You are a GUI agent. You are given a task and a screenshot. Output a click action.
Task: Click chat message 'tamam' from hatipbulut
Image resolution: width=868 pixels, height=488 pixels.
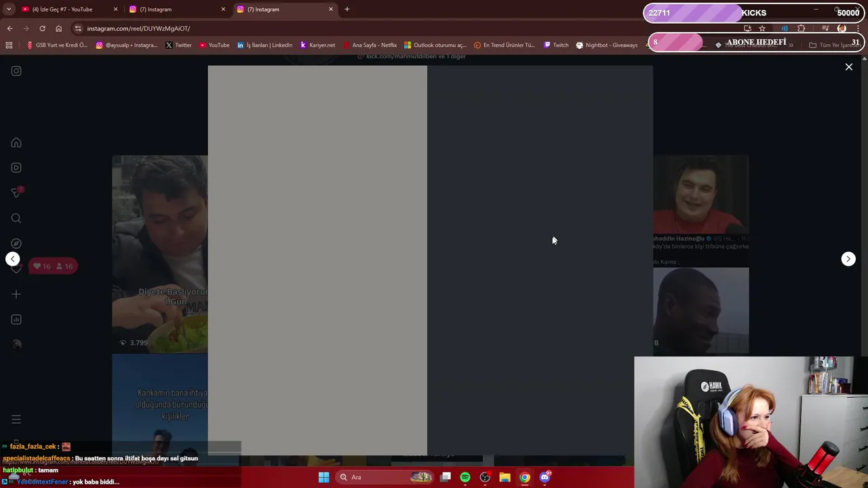tap(47, 470)
